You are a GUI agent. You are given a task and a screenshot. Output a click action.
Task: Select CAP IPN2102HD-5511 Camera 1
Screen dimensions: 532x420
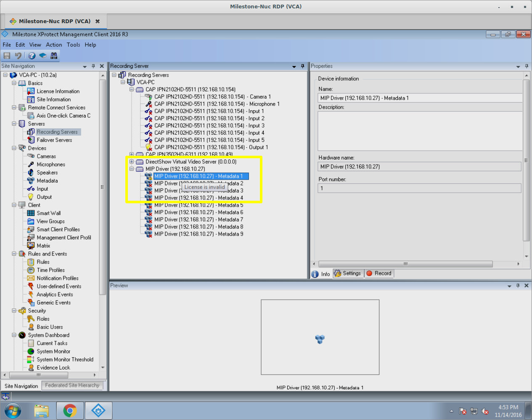(212, 97)
